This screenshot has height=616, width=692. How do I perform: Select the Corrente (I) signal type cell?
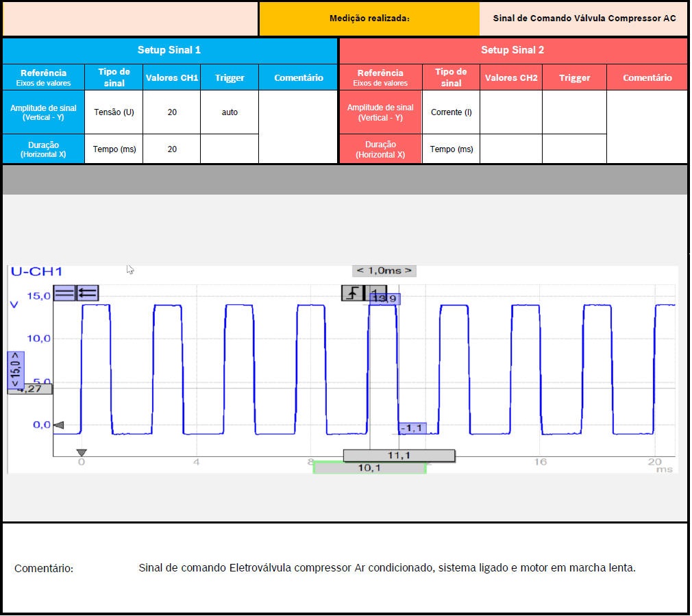click(451, 112)
